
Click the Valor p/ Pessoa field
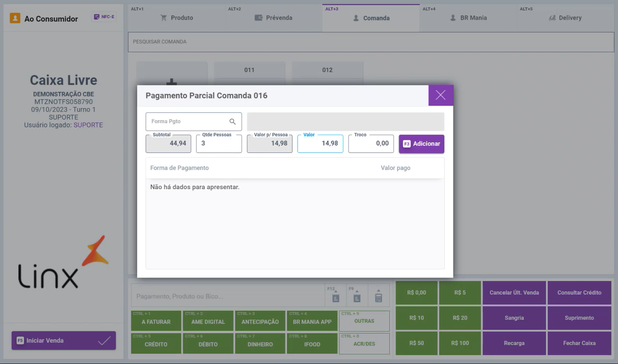tap(270, 144)
